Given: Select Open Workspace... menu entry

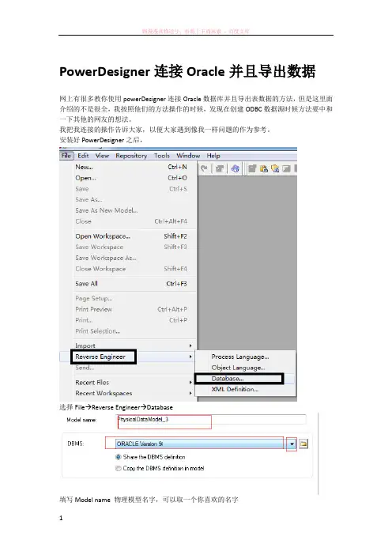Looking at the screenshot, I should (x=135, y=236).
